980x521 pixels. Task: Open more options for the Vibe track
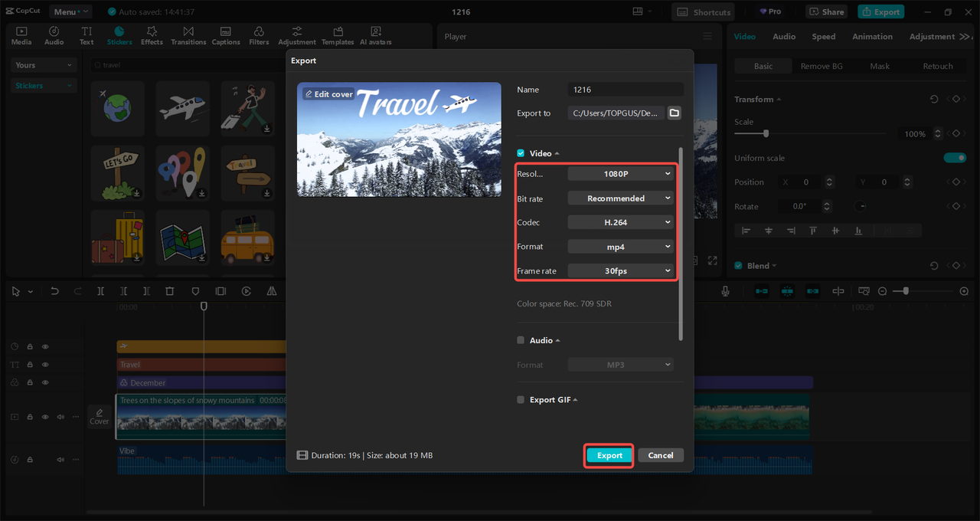(x=76, y=460)
